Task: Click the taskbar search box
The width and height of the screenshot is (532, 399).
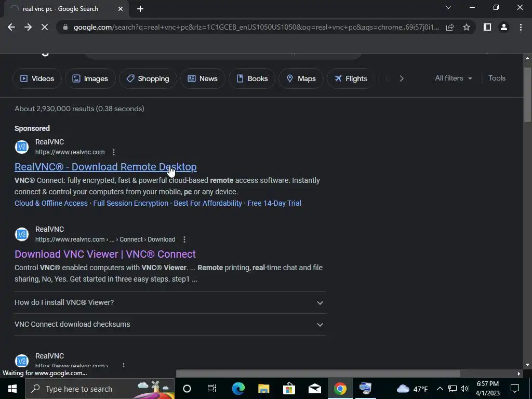Action: (100, 389)
